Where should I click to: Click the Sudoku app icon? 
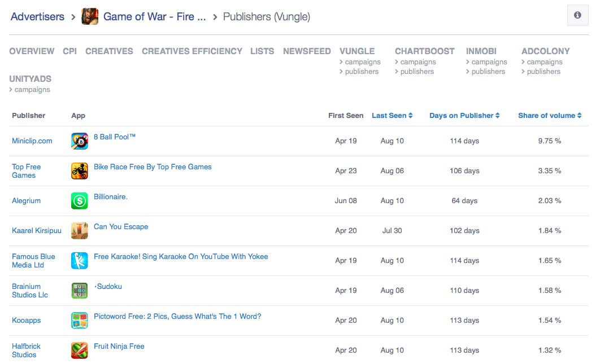click(x=80, y=291)
